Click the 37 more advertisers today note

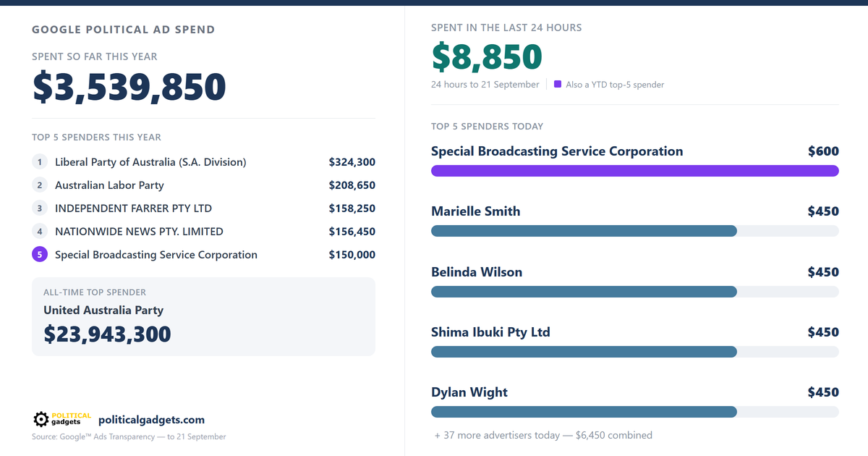[x=543, y=435]
